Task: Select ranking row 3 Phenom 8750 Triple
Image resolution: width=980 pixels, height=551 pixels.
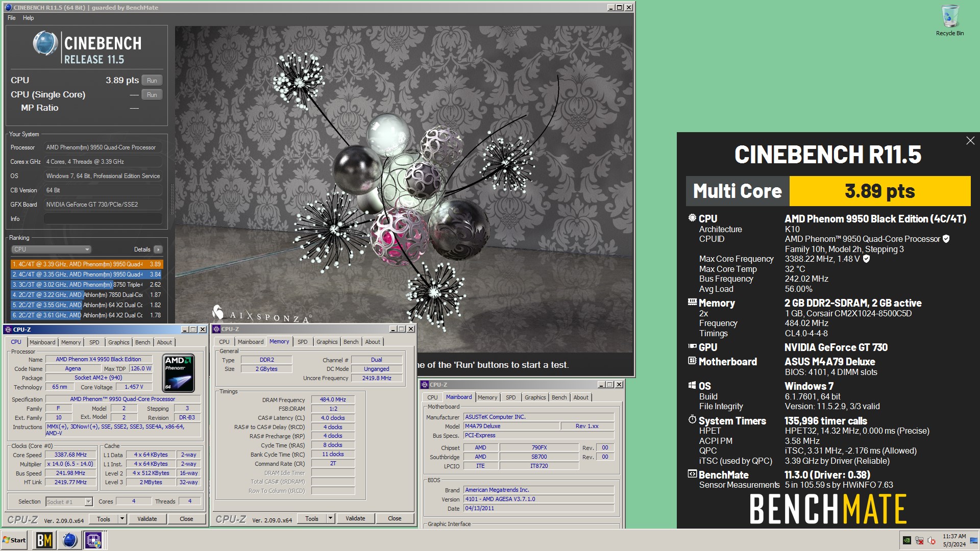Action: pyautogui.click(x=87, y=285)
